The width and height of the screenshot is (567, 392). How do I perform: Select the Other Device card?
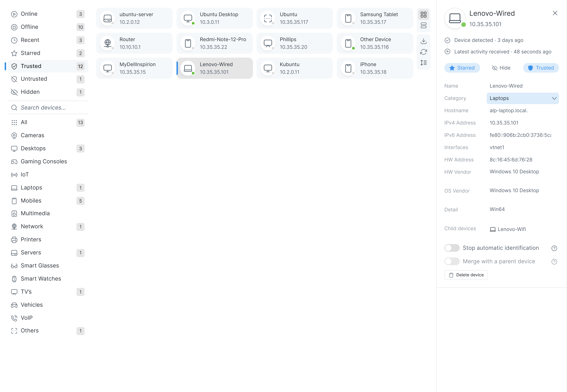coord(375,43)
